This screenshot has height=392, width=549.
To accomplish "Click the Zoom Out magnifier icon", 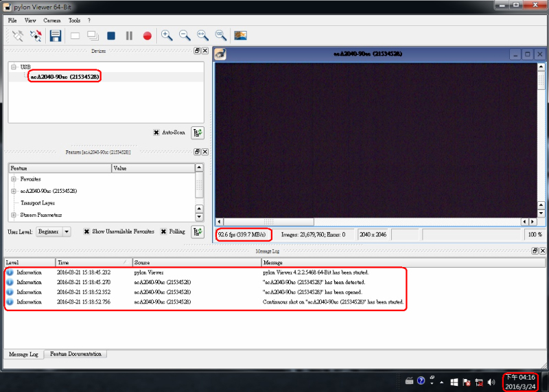I will 185,36.
